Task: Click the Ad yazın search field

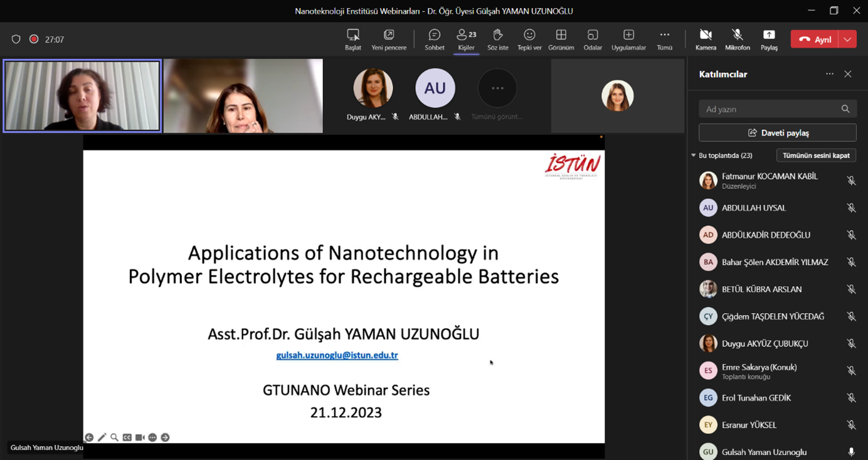Action: [x=770, y=109]
